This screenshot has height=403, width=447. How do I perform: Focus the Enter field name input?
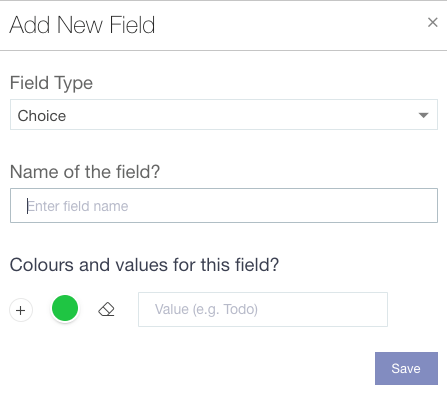click(224, 205)
